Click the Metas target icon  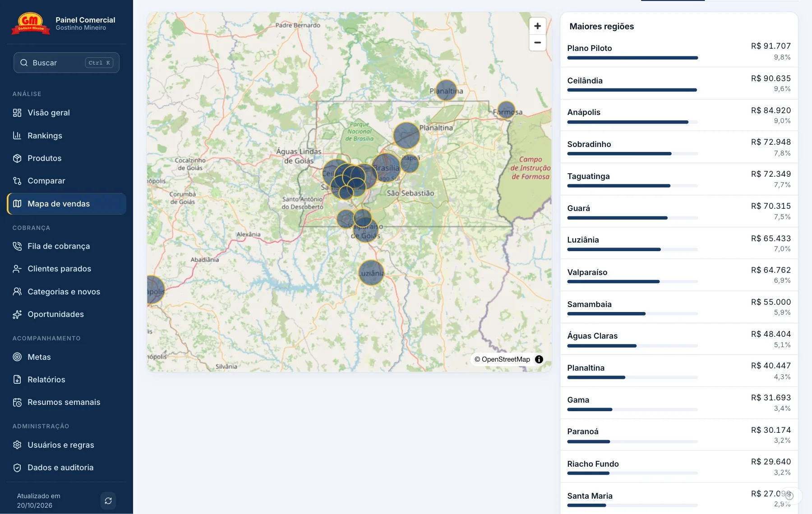pyautogui.click(x=17, y=357)
